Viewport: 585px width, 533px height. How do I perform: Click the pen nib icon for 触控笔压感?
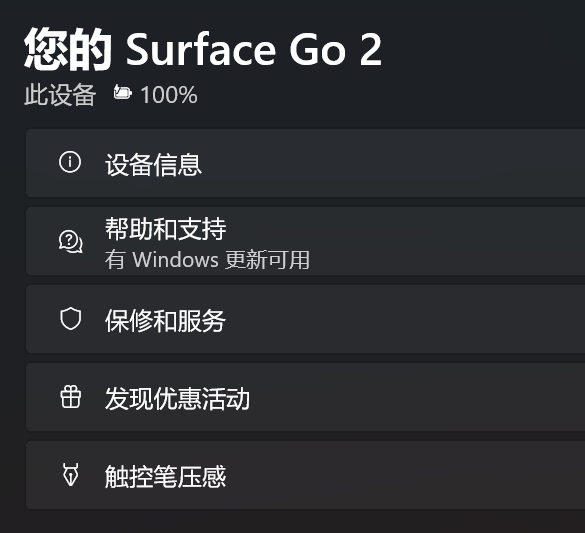[71, 474]
